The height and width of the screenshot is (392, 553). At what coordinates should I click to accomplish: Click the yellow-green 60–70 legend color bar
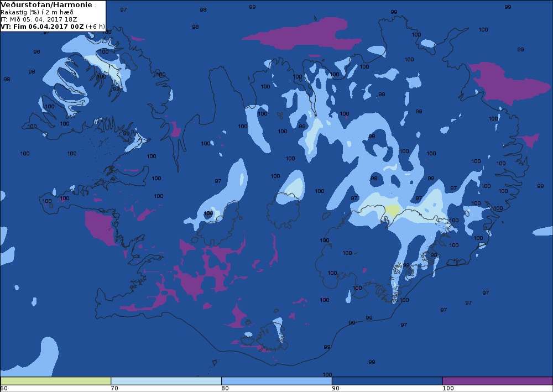pyautogui.click(x=56, y=381)
